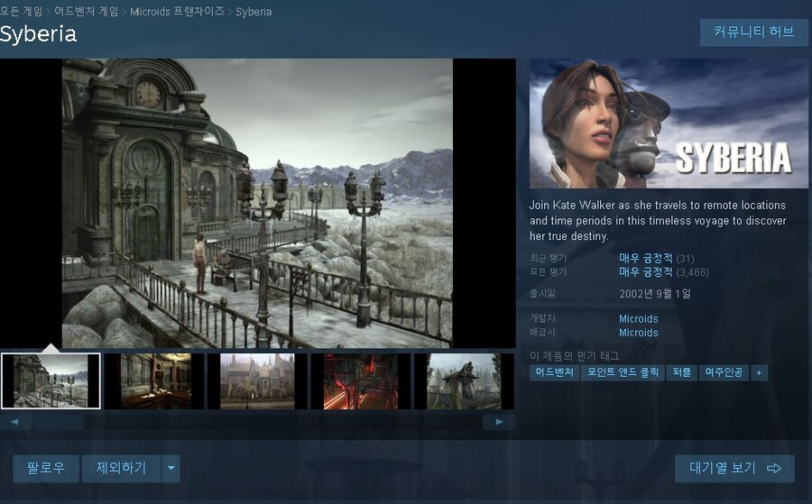The width and height of the screenshot is (812, 504).
Task: Select the 포인트 앤드 클릭 tag
Action: 623,372
